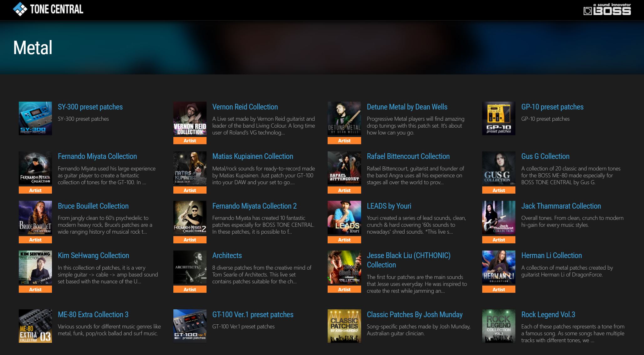This screenshot has height=355, width=644.
Task: Open Jesse Black Liu cover image
Action: click(344, 267)
